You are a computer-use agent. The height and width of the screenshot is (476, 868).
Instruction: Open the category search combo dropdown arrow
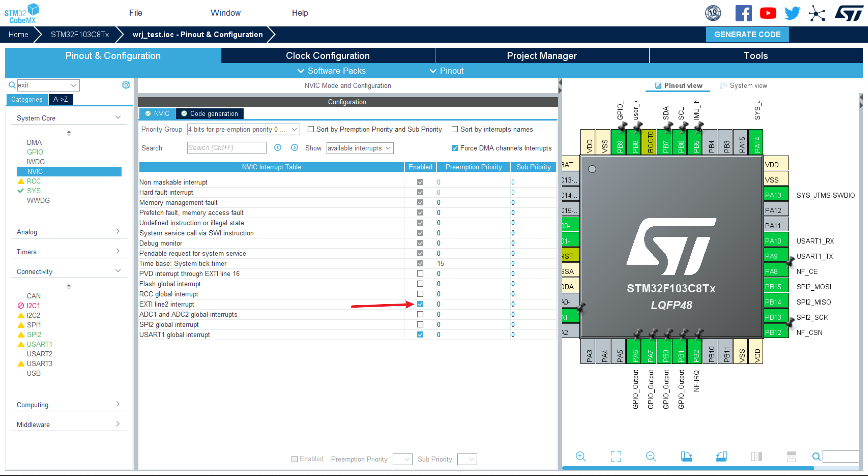pyautogui.click(x=74, y=85)
